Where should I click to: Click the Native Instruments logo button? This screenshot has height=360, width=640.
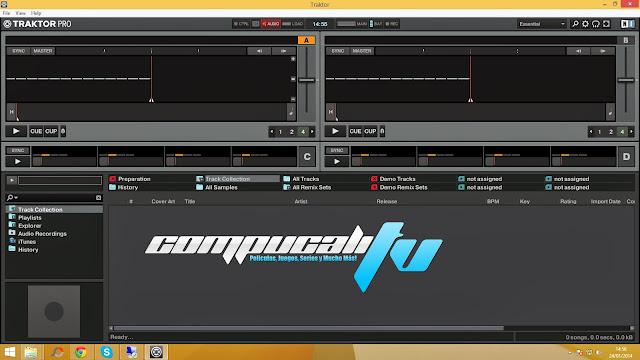click(628, 24)
